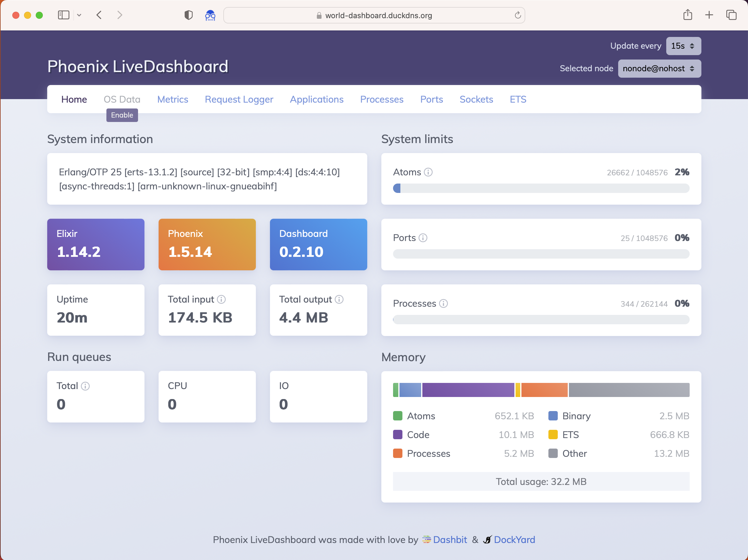Follow the DockYard link
This screenshot has width=748, height=560.
coord(514,540)
